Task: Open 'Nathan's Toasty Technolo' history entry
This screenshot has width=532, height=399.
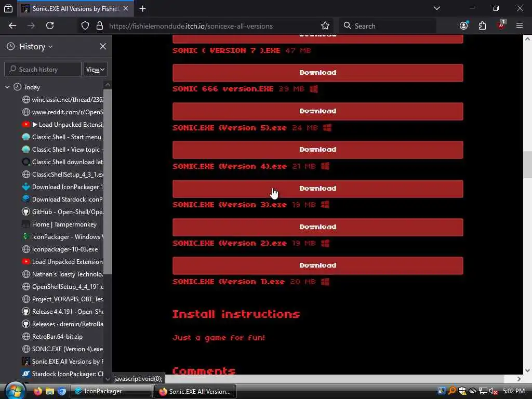Action: 63,274
